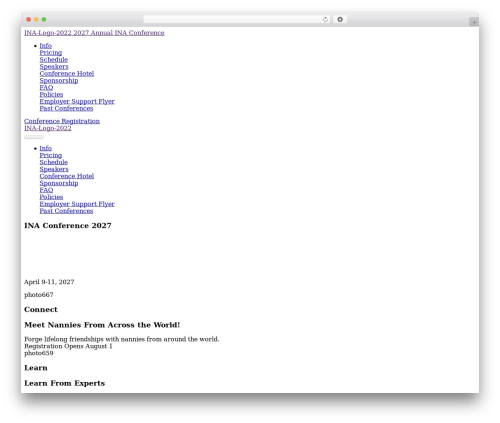
Task: Click the Connect heading
Action: click(41, 310)
